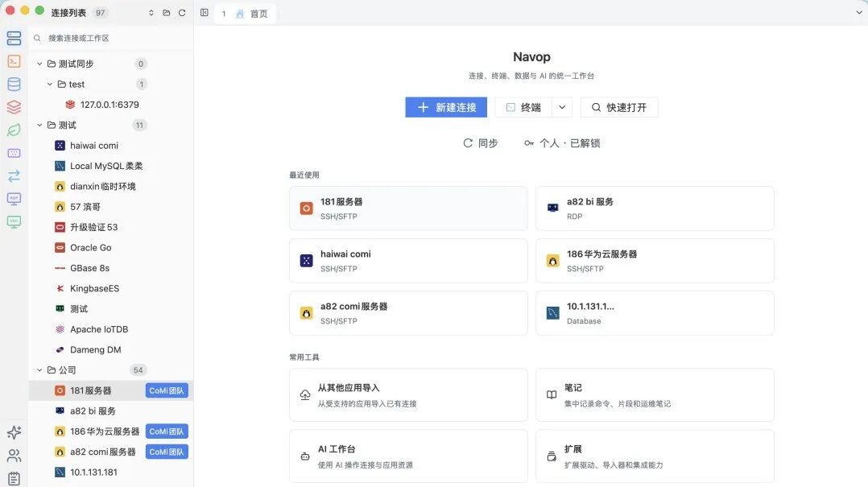The height and width of the screenshot is (487, 868).
Task: Select haiwai comi in the connection tree
Action: point(111,146)
